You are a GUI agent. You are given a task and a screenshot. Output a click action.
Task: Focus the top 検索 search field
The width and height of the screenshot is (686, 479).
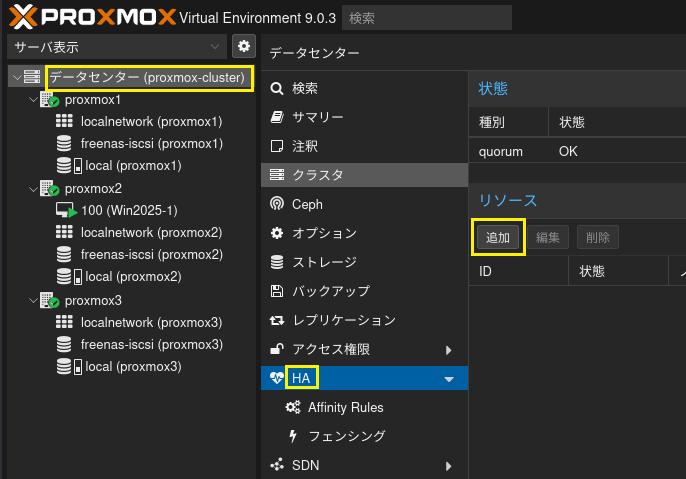tap(427, 17)
